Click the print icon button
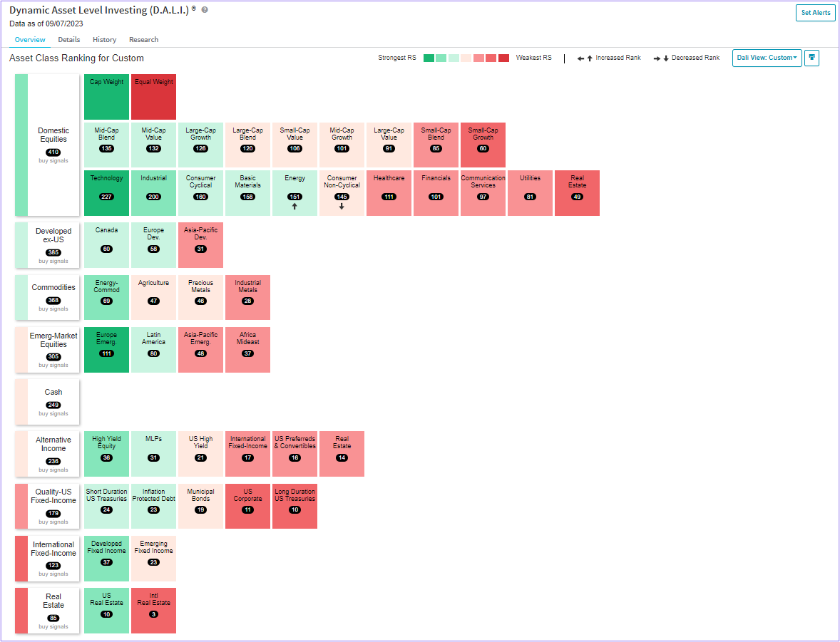The height and width of the screenshot is (642, 840). pos(811,58)
